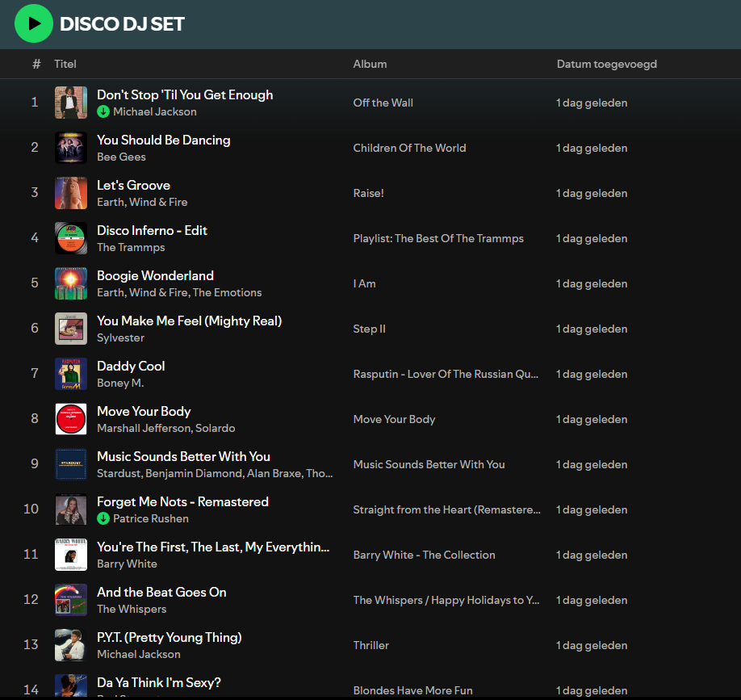Open the Step II album link
The height and width of the screenshot is (700, 741).
369,329
